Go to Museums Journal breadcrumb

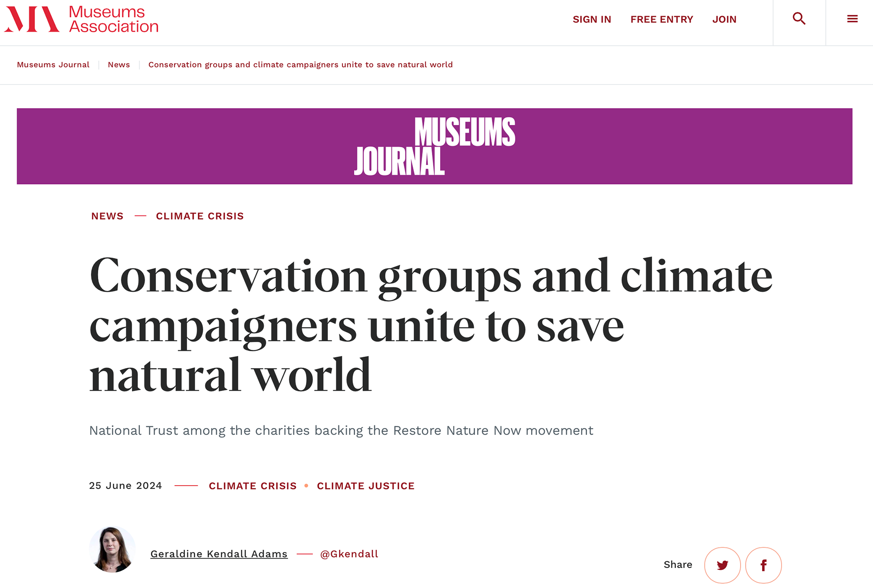click(53, 65)
